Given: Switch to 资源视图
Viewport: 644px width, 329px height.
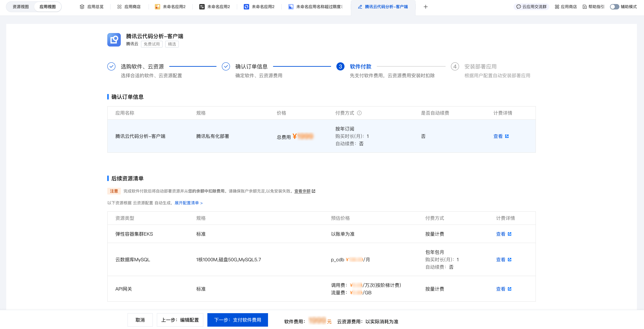Looking at the screenshot, I should coord(21,7).
